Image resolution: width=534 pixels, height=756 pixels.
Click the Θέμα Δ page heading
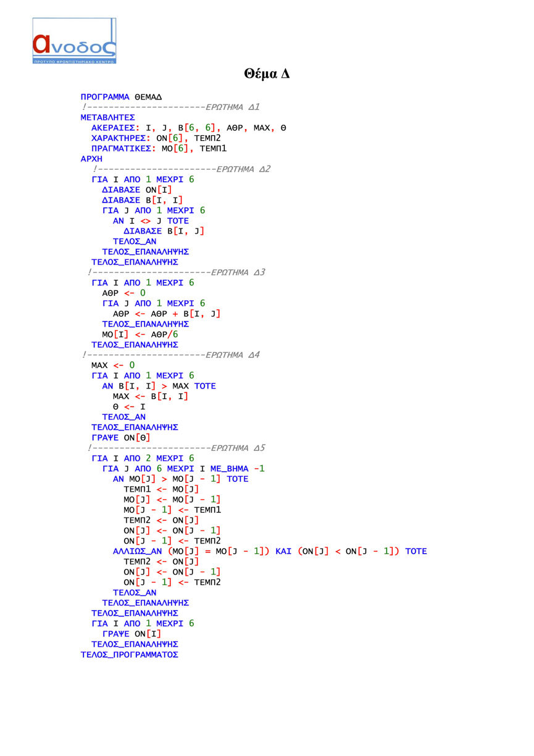coord(266,74)
